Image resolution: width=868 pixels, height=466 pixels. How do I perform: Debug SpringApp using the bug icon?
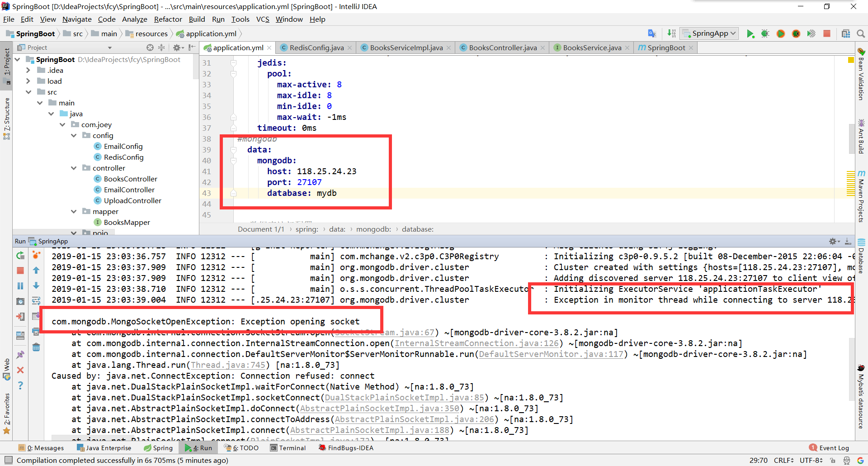(x=765, y=33)
